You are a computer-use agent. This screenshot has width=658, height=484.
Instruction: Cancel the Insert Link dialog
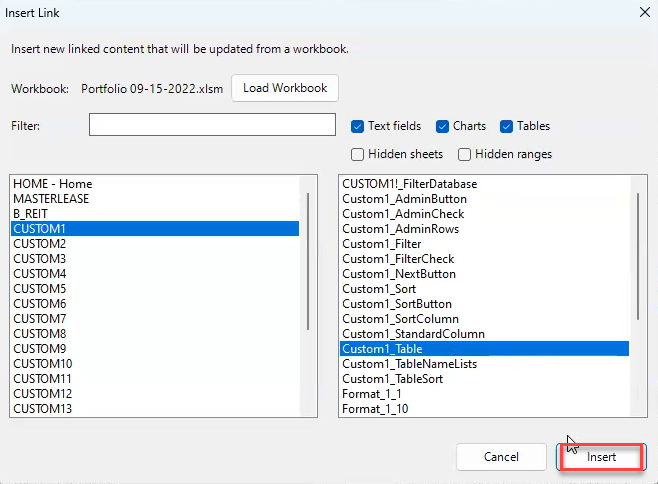(501, 457)
